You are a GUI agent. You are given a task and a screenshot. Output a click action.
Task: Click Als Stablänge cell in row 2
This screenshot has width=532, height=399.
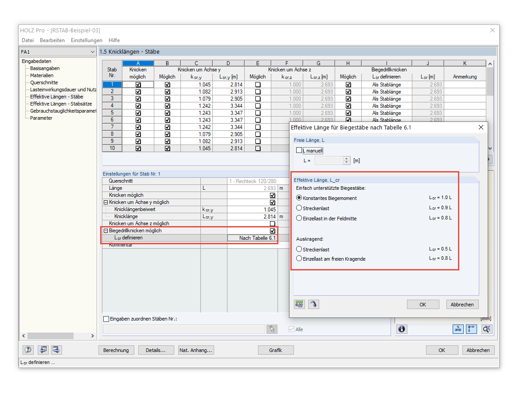(x=387, y=91)
